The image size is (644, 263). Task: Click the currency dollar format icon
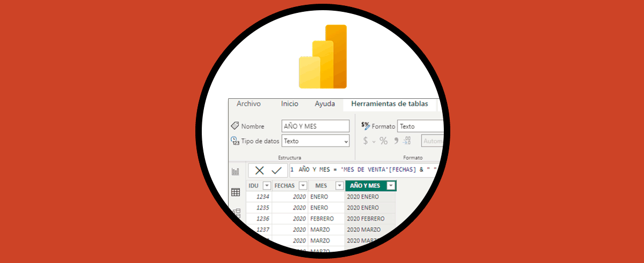365,141
